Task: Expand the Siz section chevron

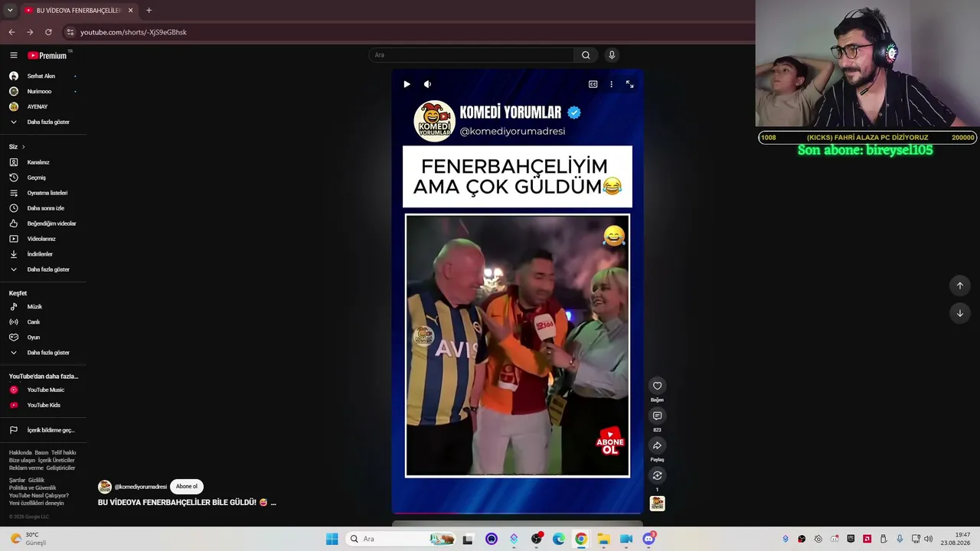Action: tap(23, 147)
